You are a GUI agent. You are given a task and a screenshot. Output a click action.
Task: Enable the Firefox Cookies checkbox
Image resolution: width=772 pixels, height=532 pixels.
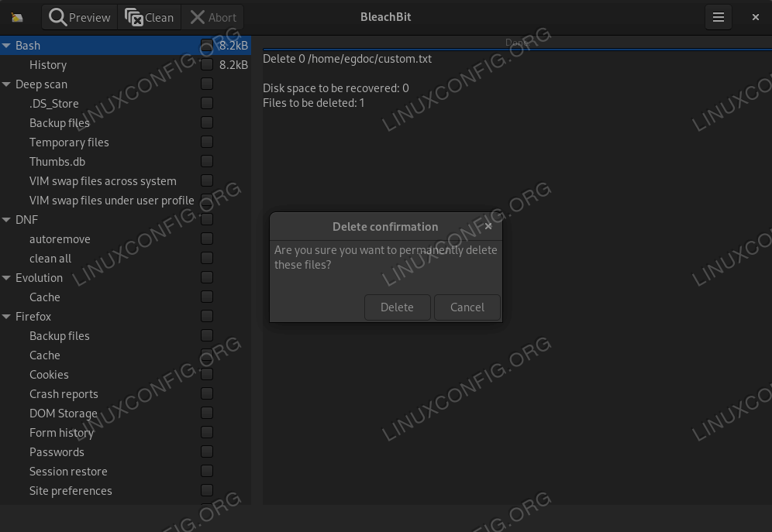tap(207, 375)
